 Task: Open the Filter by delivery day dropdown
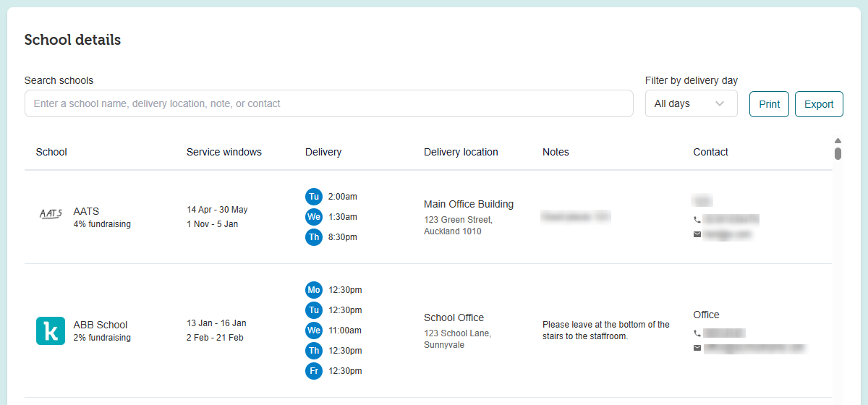691,103
